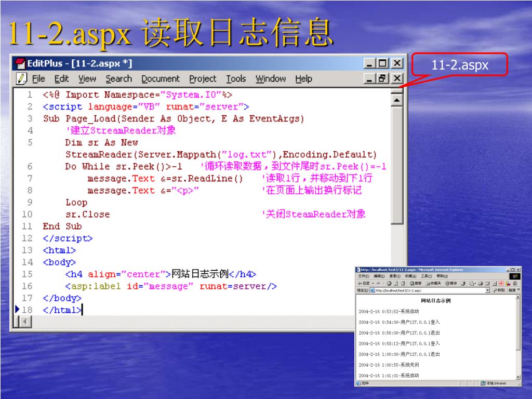Click the EditPlus app icon in title bar
The image size is (532, 399).
(20, 63)
